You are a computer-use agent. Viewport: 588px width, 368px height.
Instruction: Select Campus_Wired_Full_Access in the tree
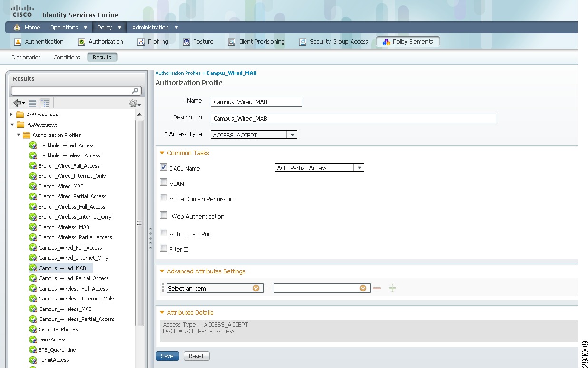70,248
